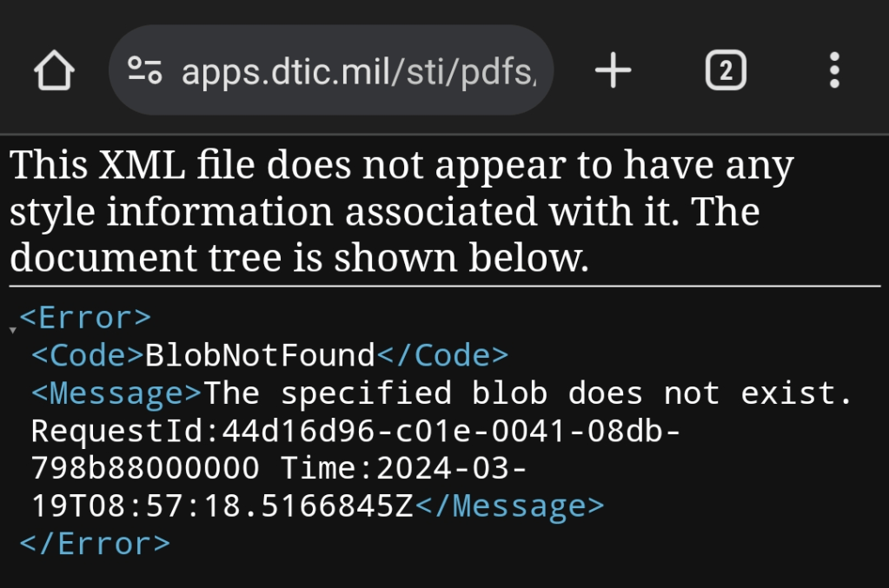This screenshot has width=889, height=588.
Task: Open a new tab with plus icon
Action: (613, 71)
